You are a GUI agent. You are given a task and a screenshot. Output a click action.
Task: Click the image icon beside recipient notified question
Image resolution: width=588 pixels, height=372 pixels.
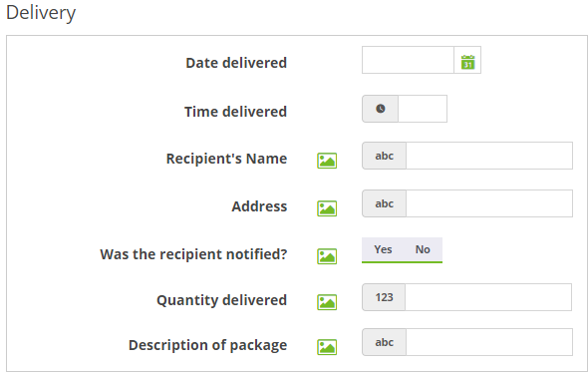tap(327, 256)
